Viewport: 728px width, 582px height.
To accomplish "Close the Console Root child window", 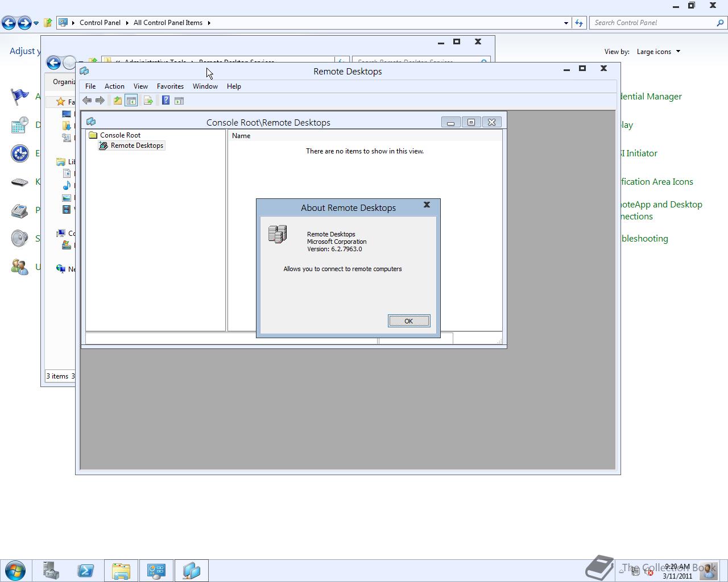I will point(492,122).
